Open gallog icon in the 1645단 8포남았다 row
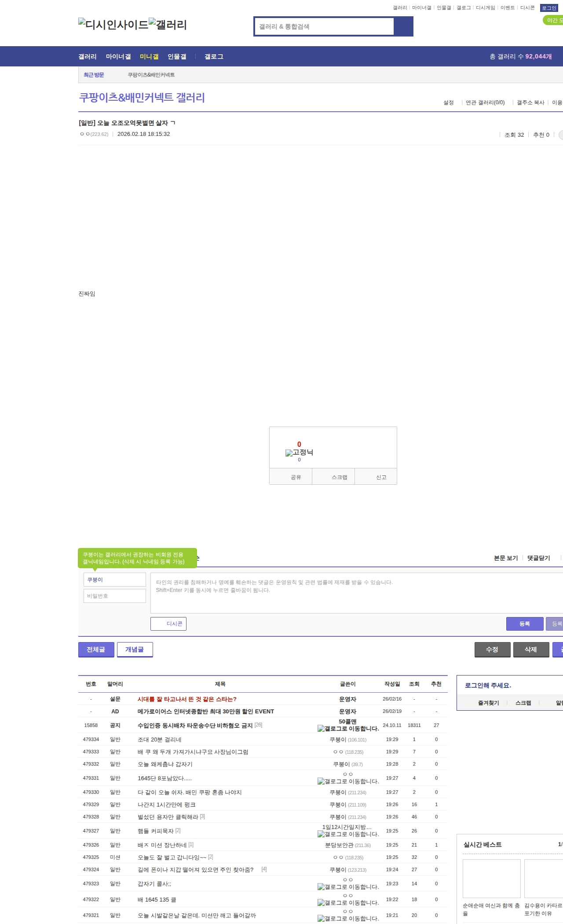This screenshot has width=563, height=924. point(348,782)
